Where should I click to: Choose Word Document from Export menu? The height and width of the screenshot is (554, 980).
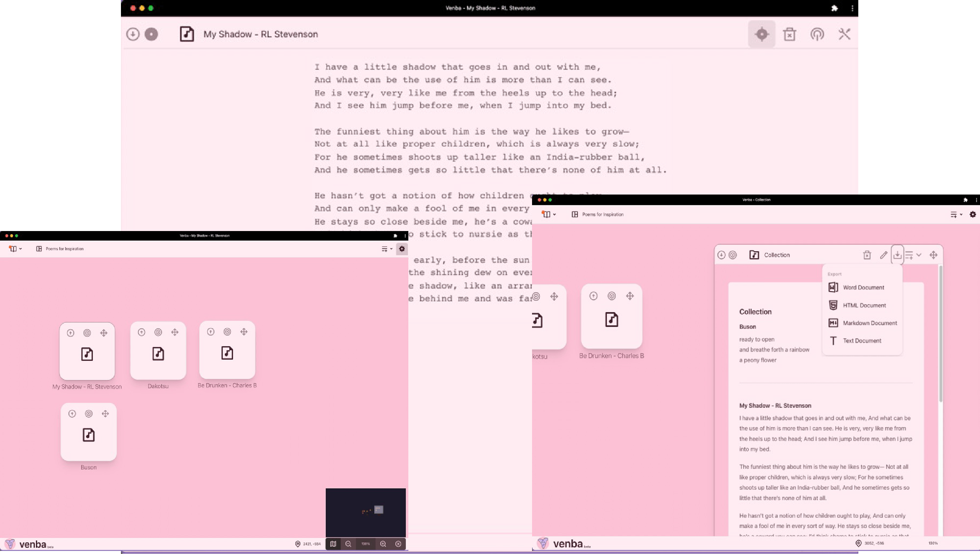point(863,288)
